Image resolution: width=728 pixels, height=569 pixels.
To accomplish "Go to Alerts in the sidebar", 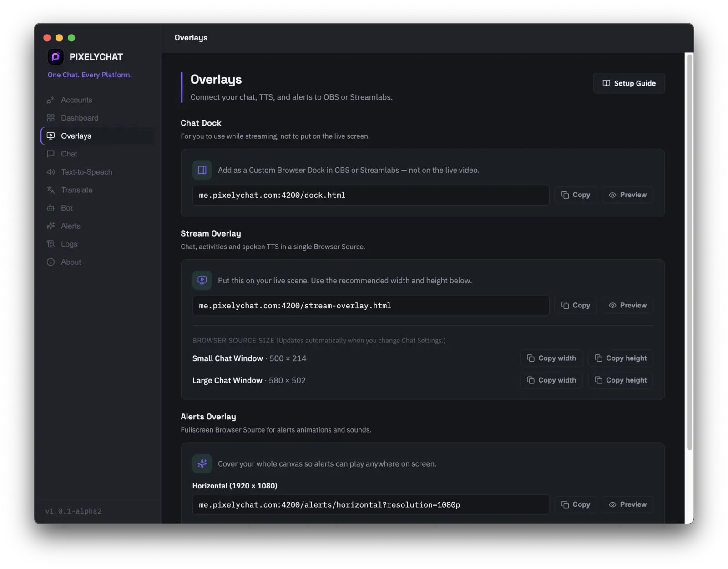I will pos(98,226).
